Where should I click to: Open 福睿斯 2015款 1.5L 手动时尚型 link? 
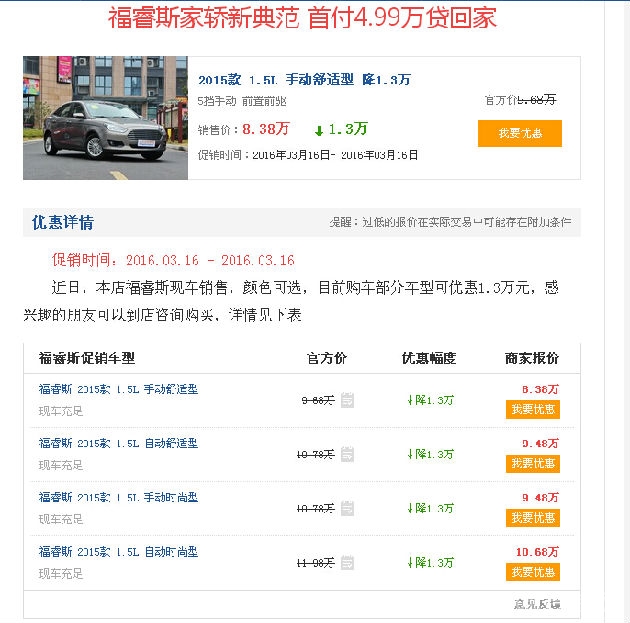pos(118,497)
